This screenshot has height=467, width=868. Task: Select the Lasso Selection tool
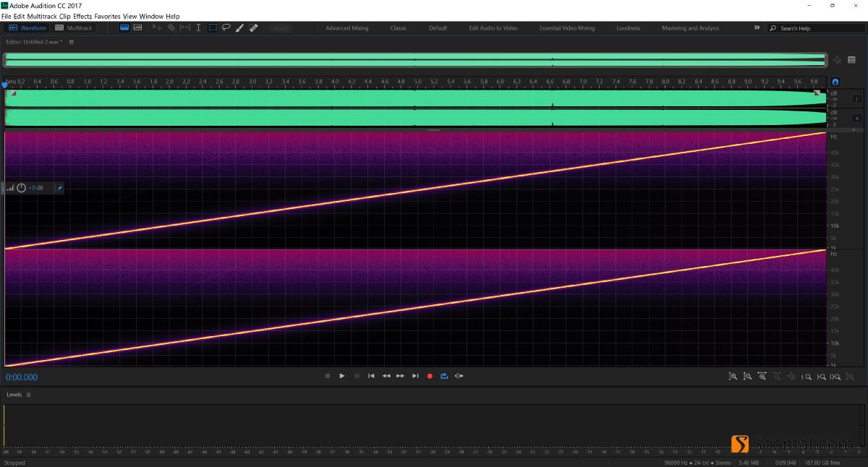point(226,27)
